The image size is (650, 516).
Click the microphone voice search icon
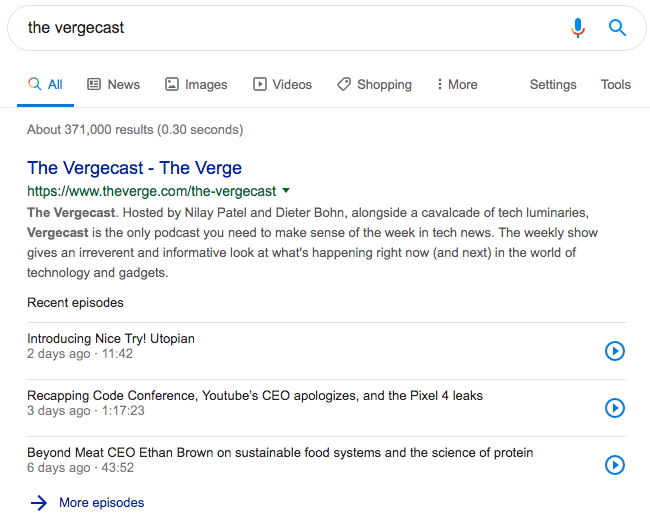tap(577, 28)
